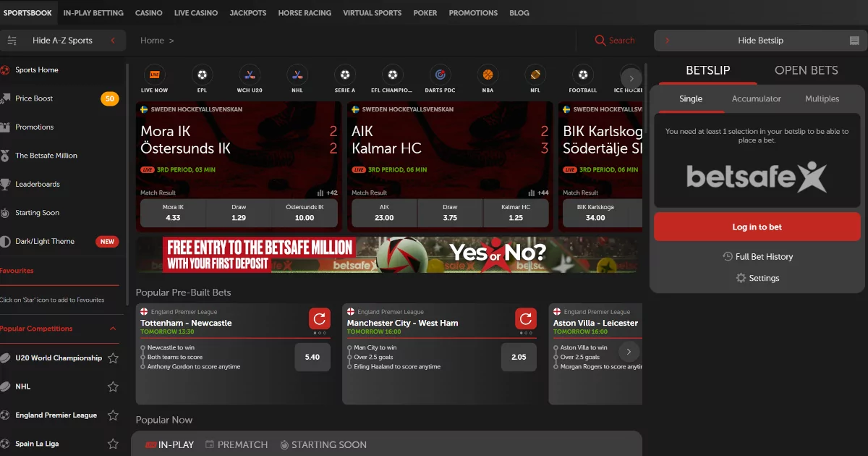Star England Premier League competition
The image size is (868, 456).
(x=113, y=415)
